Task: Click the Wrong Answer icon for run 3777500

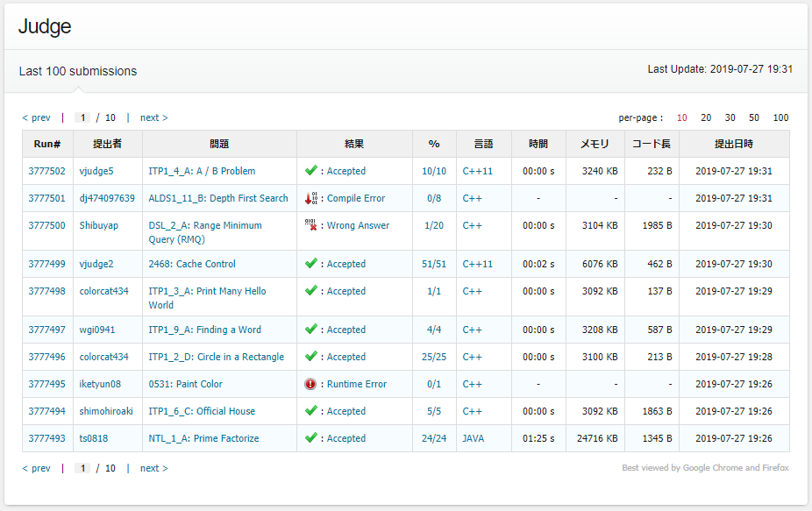Action: pos(310,224)
